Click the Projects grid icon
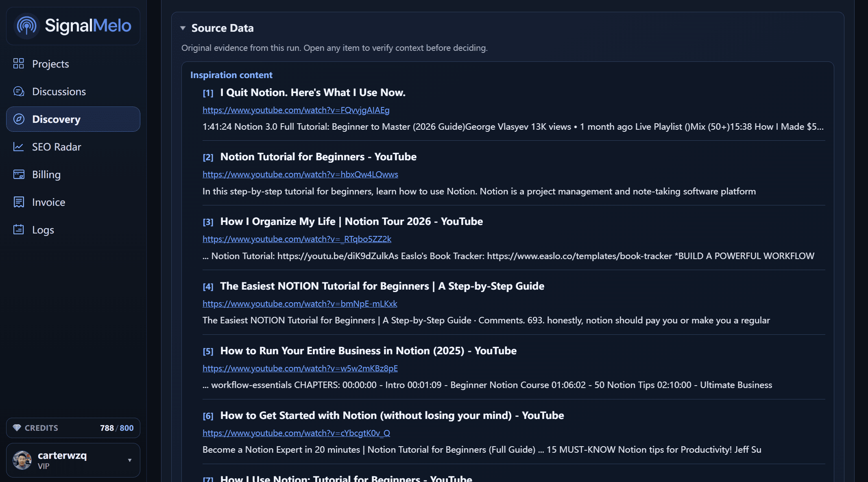The image size is (868, 482). 19,63
